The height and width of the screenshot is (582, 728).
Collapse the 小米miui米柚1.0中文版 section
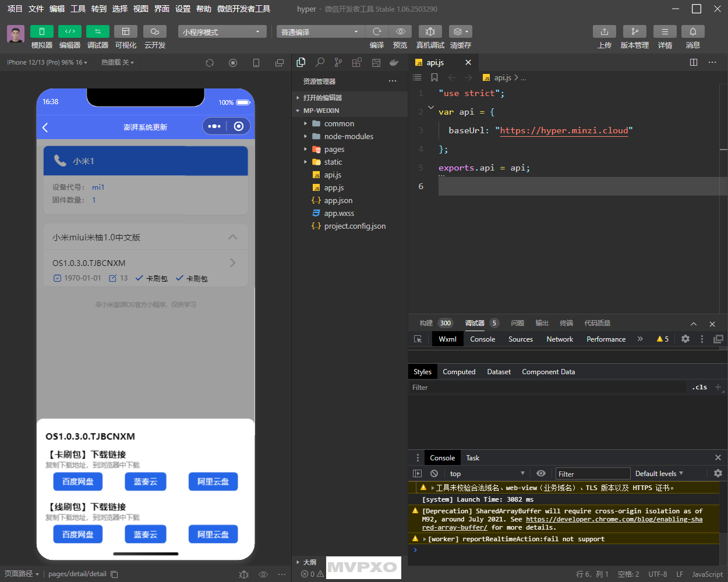point(233,237)
